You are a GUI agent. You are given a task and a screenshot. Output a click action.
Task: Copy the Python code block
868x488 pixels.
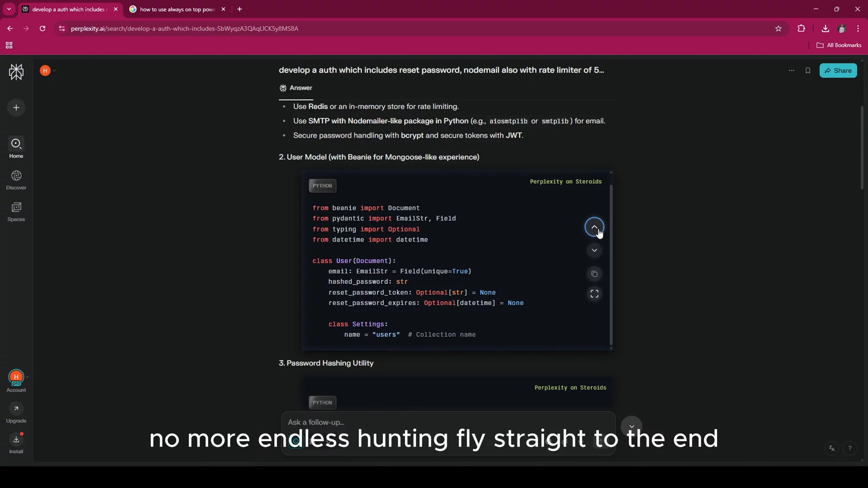594,274
